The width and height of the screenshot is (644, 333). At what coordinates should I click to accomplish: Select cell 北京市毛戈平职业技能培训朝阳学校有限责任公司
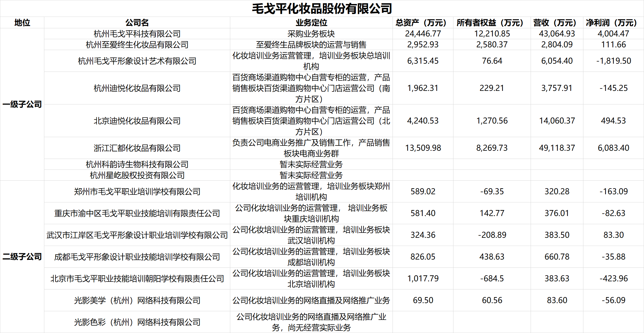pyautogui.click(x=137, y=279)
